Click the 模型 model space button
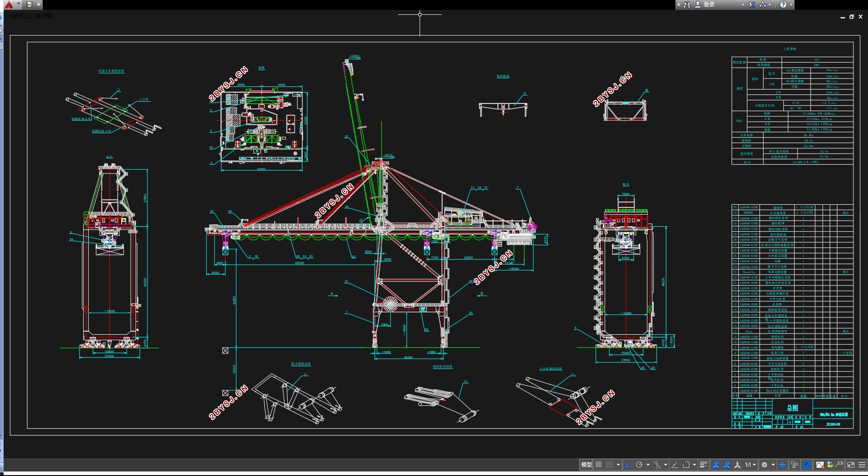The height and width of the screenshot is (476, 868). (586, 465)
